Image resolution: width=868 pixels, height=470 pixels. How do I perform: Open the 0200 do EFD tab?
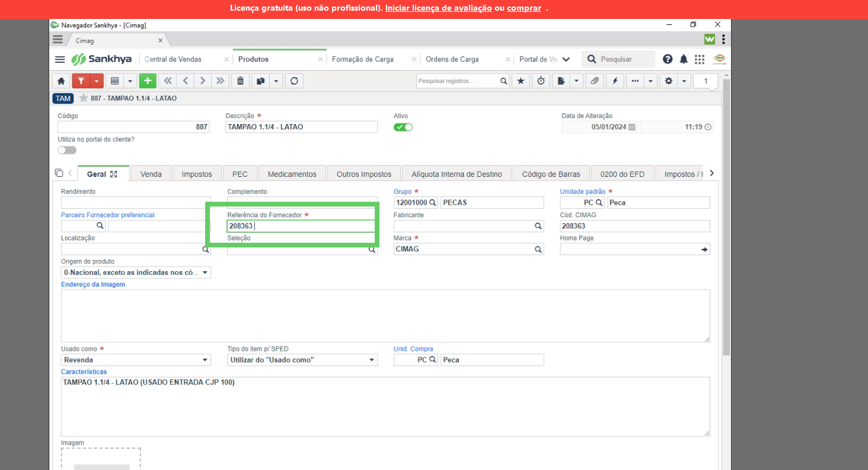point(623,174)
